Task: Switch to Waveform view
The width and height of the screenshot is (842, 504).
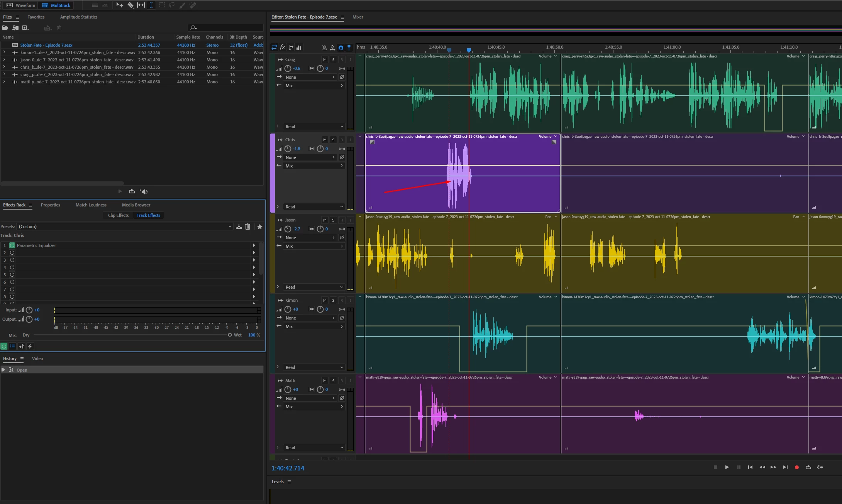Action: click(20, 5)
